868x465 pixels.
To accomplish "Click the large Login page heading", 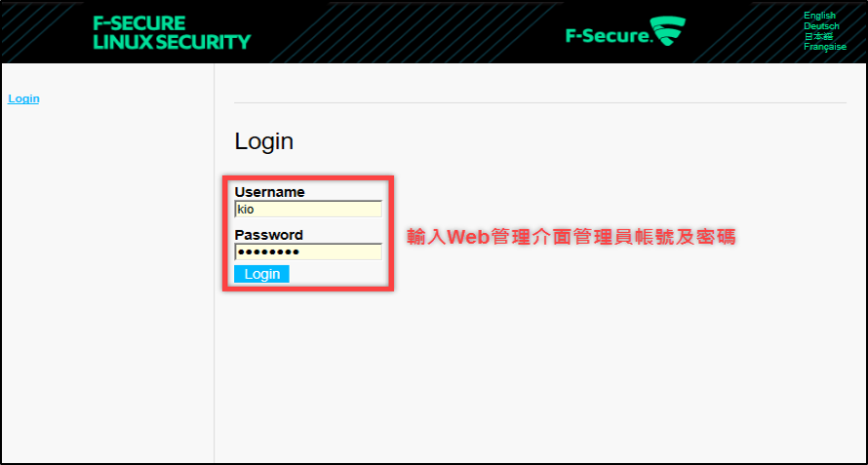I will point(264,141).
